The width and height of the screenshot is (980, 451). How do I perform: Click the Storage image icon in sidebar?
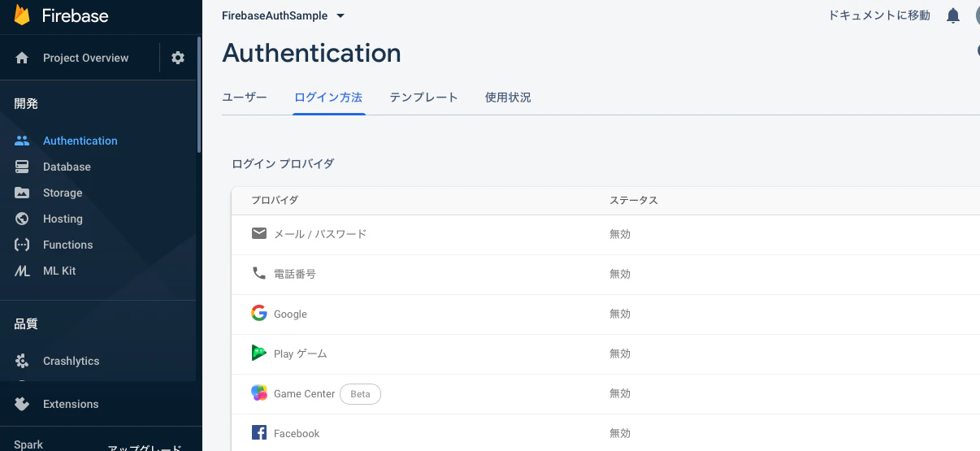pyautogui.click(x=22, y=193)
